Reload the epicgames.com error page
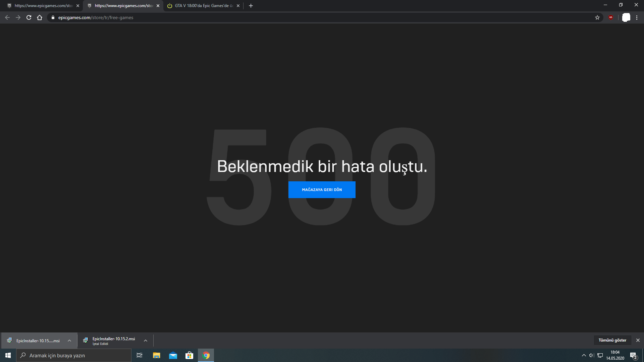This screenshot has width=644, height=362. (29, 17)
